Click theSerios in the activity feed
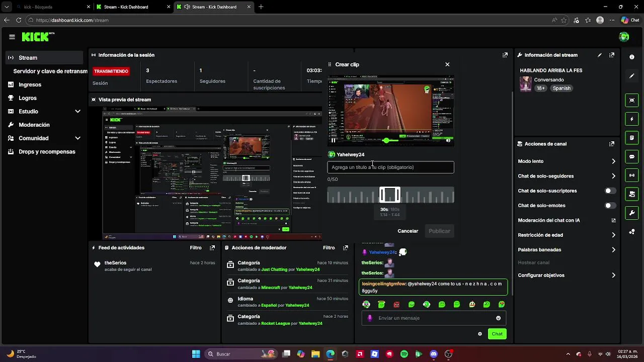This screenshot has width=644, height=362. point(115,263)
